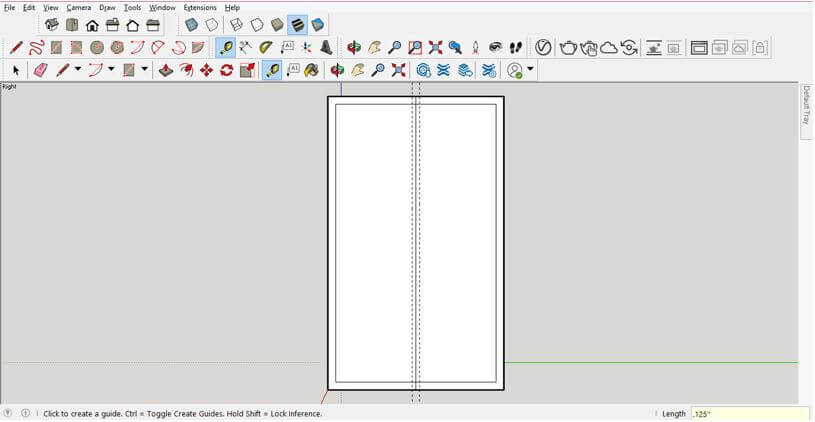Expand the Shape tool dropdown arrow
Image resolution: width=815 pixels, height=422 pixels.
point(144,69)
